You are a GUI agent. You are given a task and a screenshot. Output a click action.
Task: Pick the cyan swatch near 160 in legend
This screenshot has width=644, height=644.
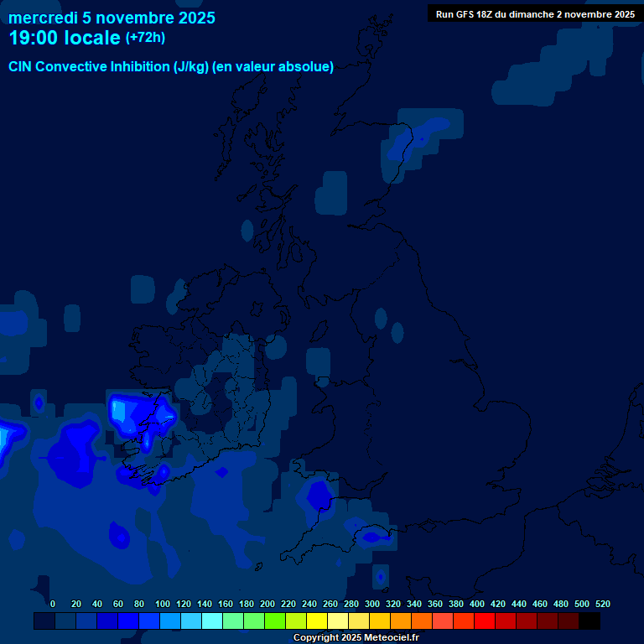coord(212,621)
